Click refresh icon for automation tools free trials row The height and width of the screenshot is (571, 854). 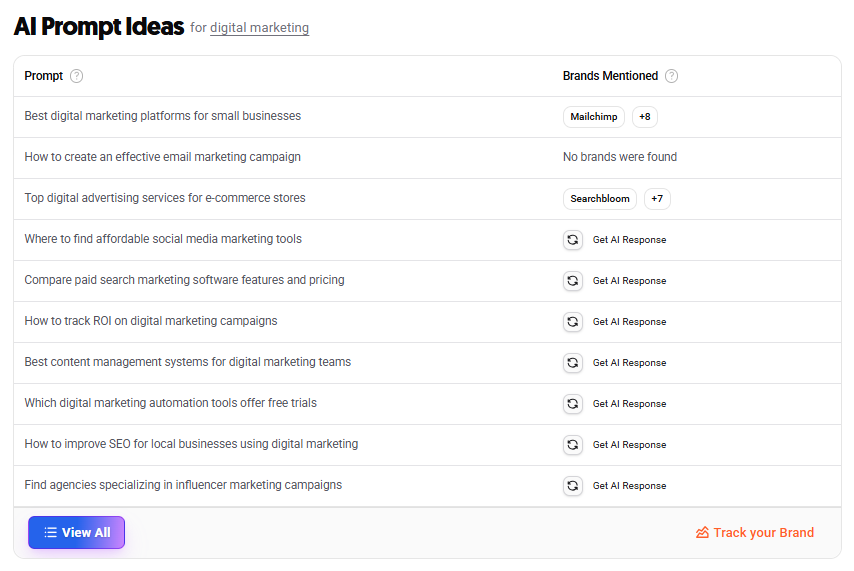[x=572, y=404]
